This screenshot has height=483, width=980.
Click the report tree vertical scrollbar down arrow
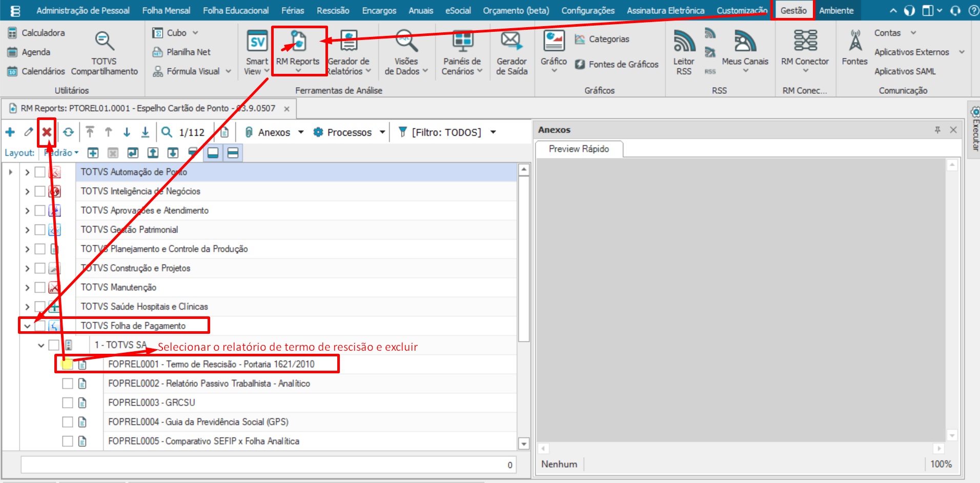pyautogui.click(x=523, y=444)
